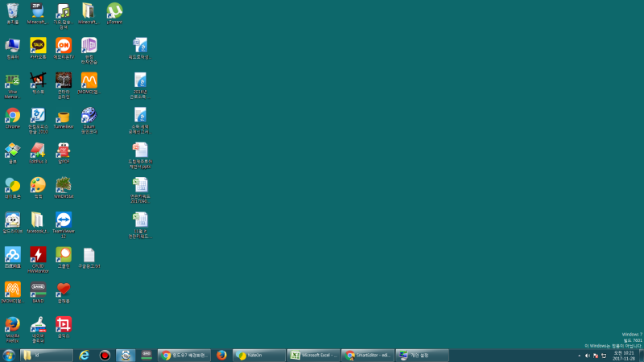The width and height of the screenshot is (644, 362).
Task: Launch the WinDirStat tree shortcut
Action: pyautogui.click(x=64, y=188)
